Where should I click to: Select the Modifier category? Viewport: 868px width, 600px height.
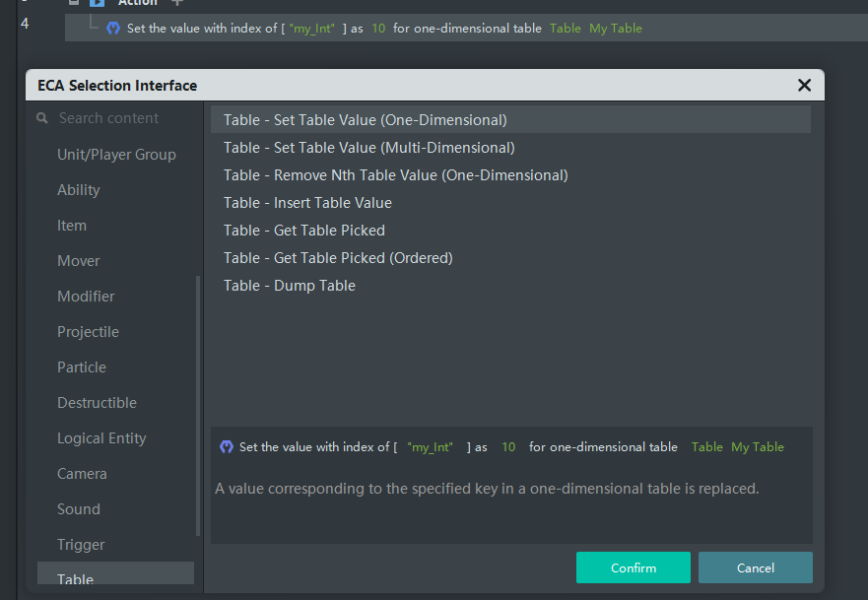(86, 297)
